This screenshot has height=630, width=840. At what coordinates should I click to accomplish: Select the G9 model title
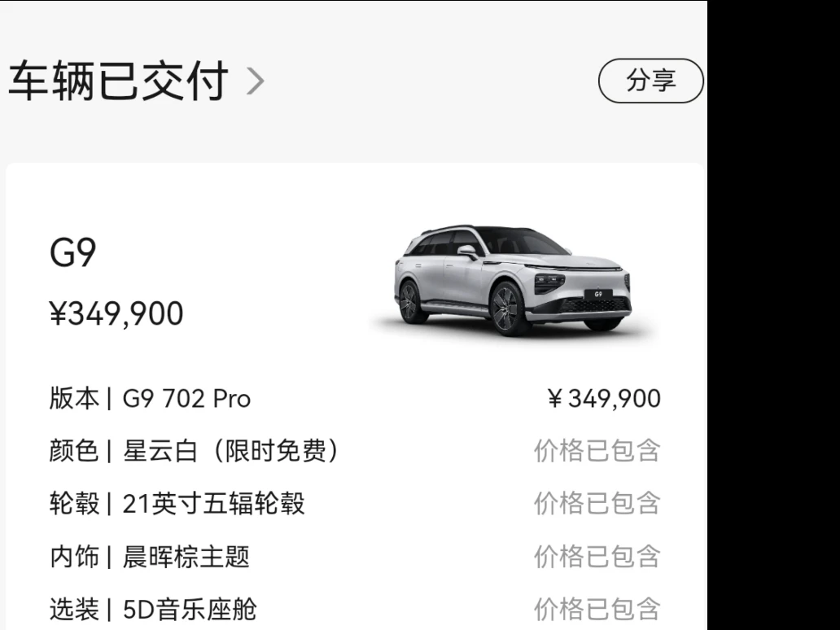[x=73, y=252]
